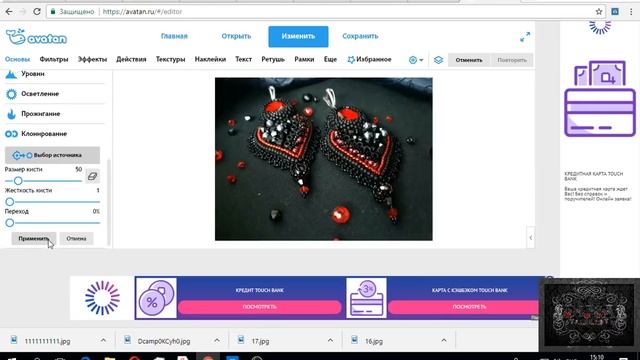Switch to Рамки menu

(x=304, y=59)
